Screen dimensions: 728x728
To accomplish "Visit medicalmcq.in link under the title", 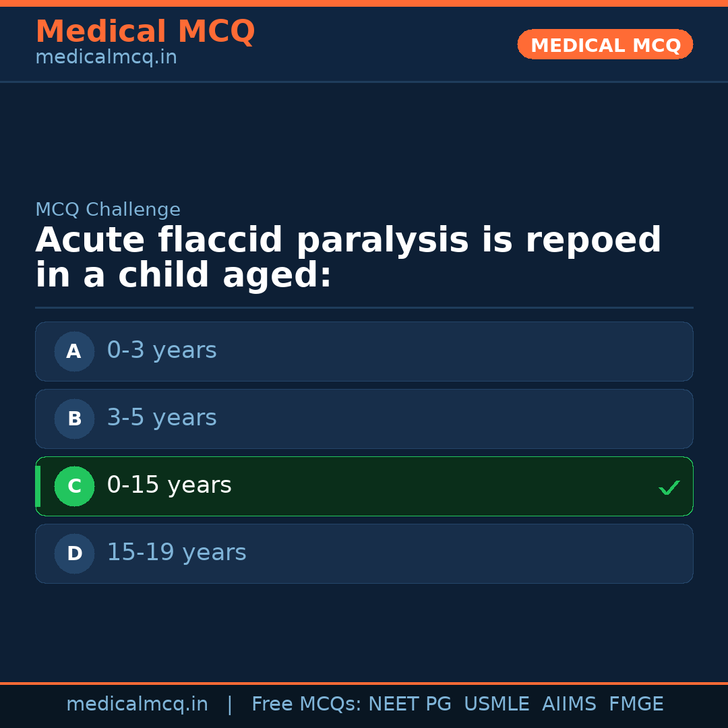I will tap(106, 58).
